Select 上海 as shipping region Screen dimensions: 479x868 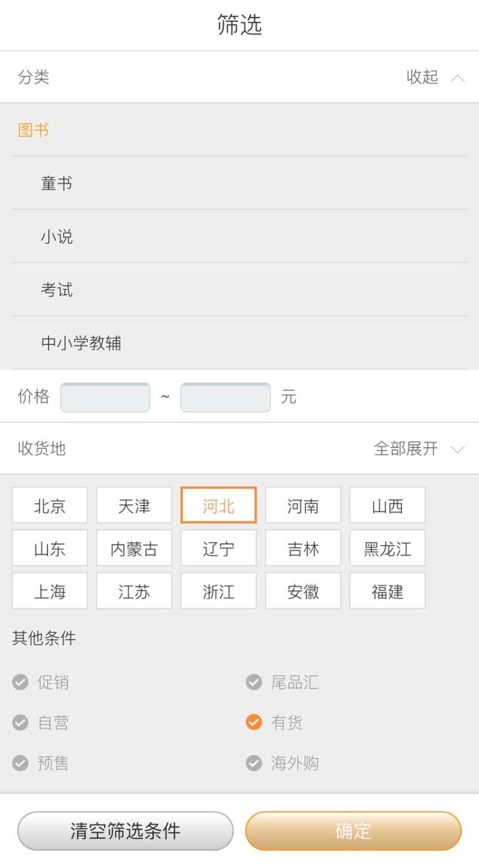[49, 591]
